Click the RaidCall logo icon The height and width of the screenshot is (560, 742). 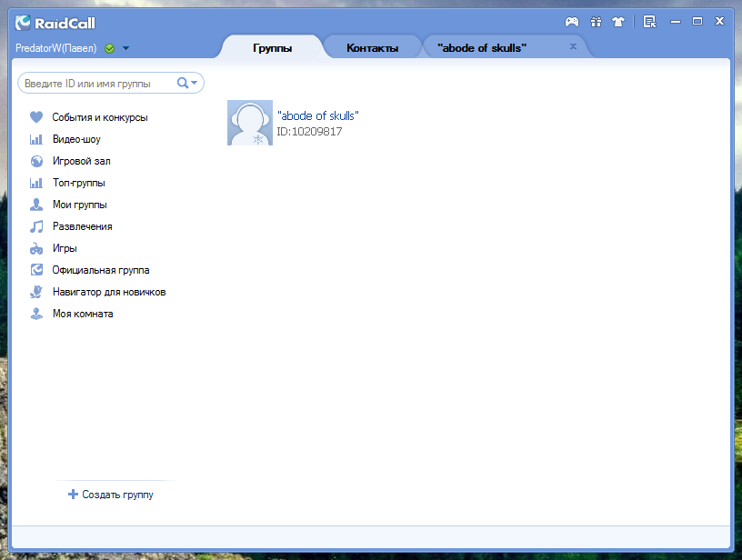tap(23, 23)
